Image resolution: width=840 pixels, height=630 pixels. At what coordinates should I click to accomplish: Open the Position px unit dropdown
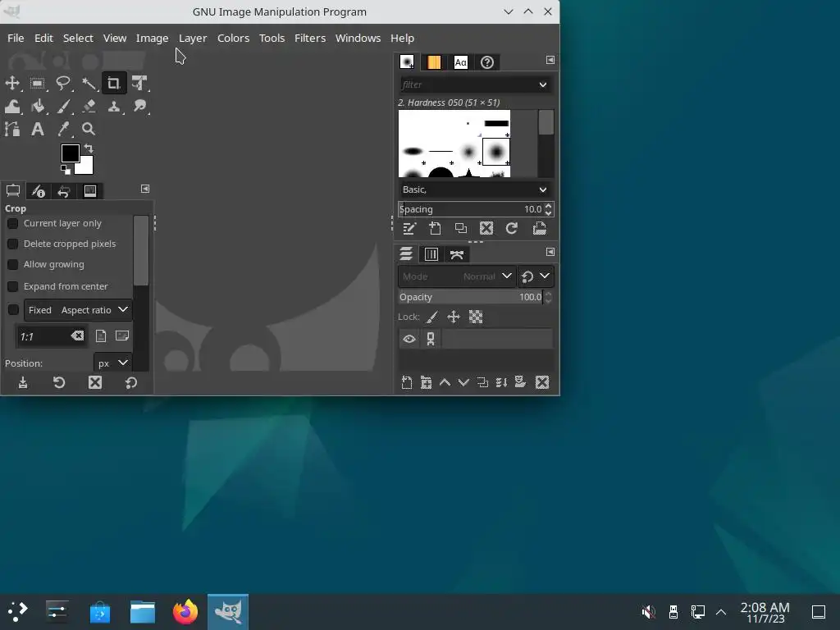(x=112, y=363)
